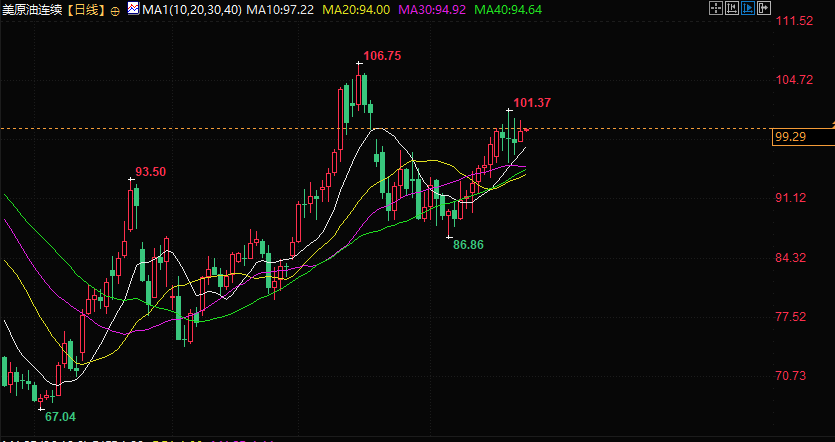Toggle the blue axis play icon

(748, 8)
